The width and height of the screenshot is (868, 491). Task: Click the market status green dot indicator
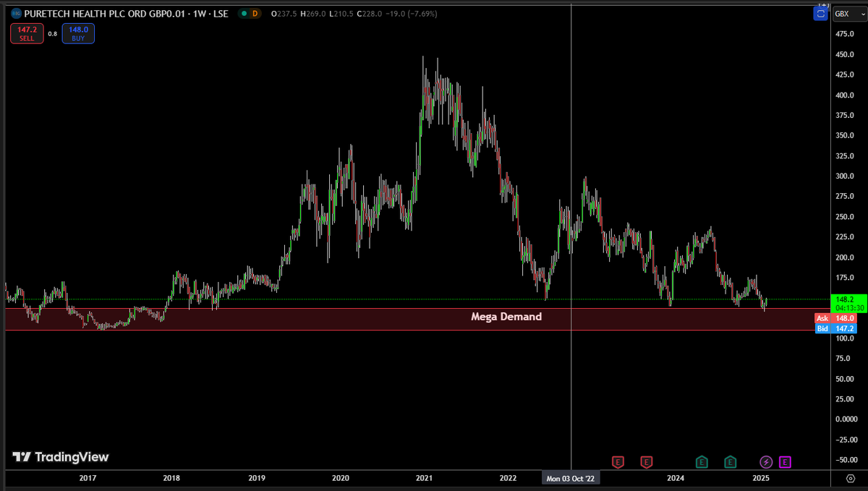pyautogui.click(x=243, y=13)
